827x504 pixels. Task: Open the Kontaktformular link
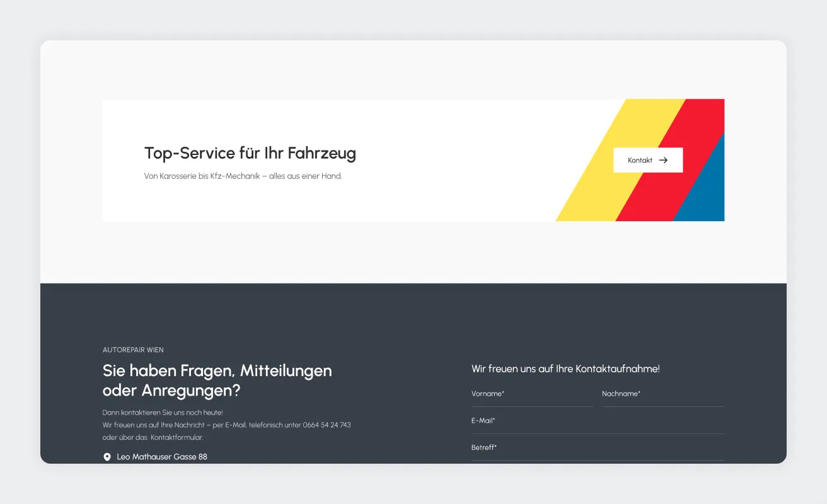click(x=178, y=436)
